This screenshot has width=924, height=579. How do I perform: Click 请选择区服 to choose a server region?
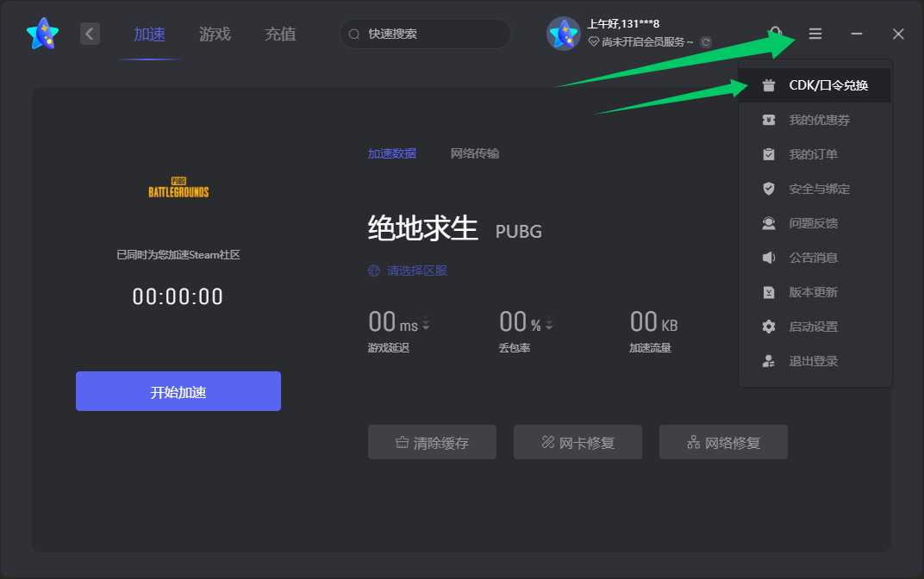coord(408,271)
